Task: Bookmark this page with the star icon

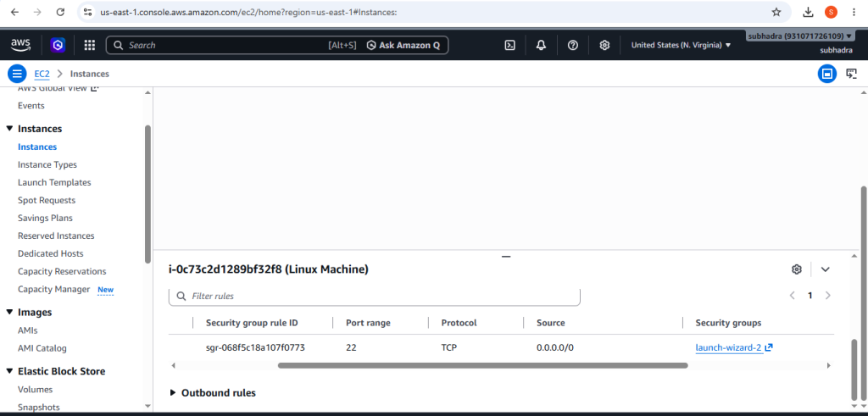Action: click(x=776, y=12)
